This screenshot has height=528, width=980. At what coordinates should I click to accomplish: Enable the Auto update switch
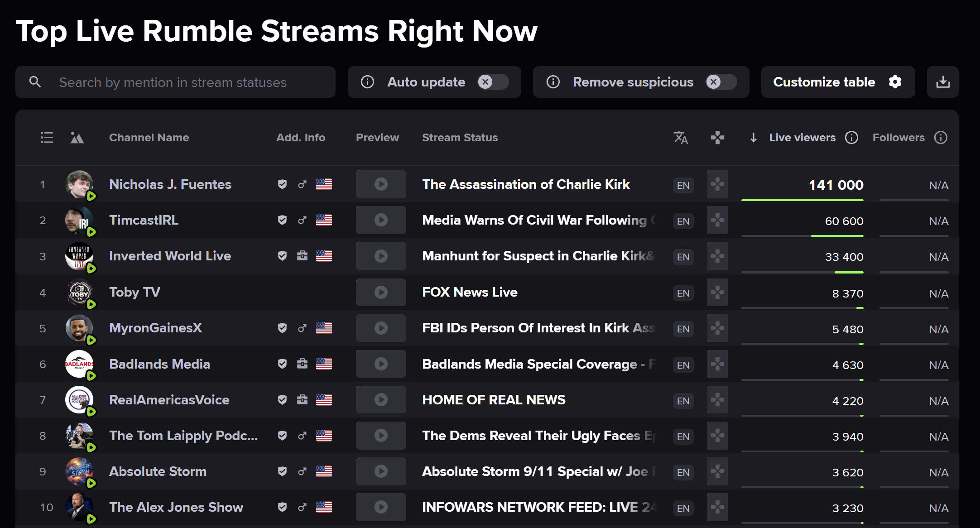(x=493, y=82)
